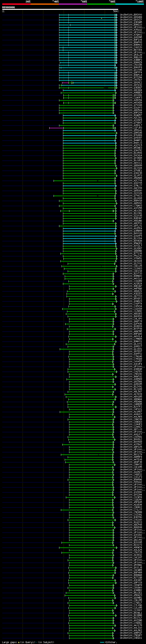The width and height of the screenshot is (146, 644).
Task: Select hit UniRef100_A2C7Y8
Action: tap(131, 180)
